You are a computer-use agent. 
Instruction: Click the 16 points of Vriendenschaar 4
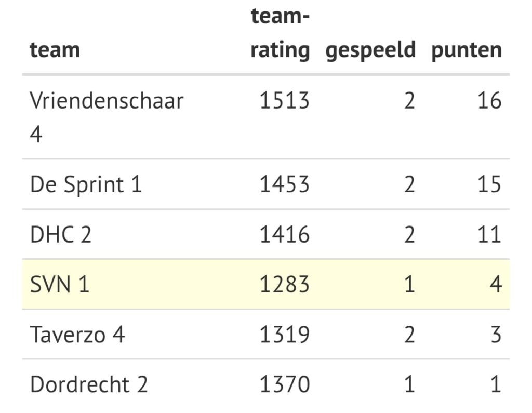click(x=489, y=101)
